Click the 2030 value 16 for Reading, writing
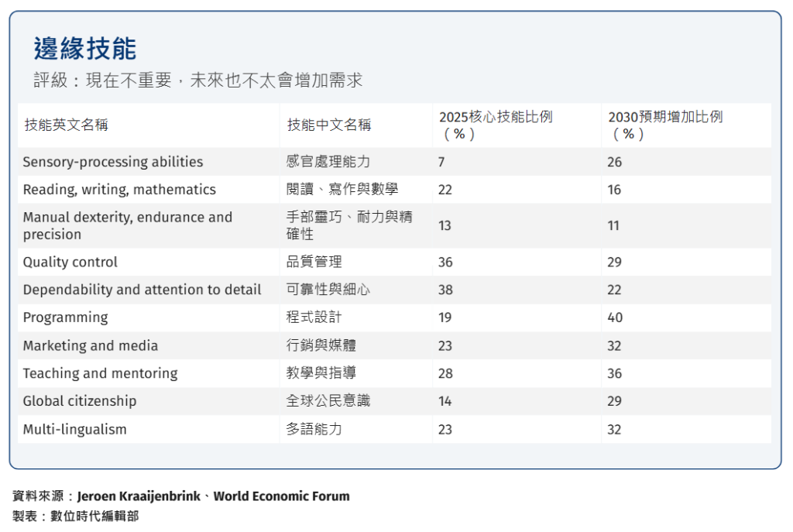The image size is (793, 532). pos(614,190)
